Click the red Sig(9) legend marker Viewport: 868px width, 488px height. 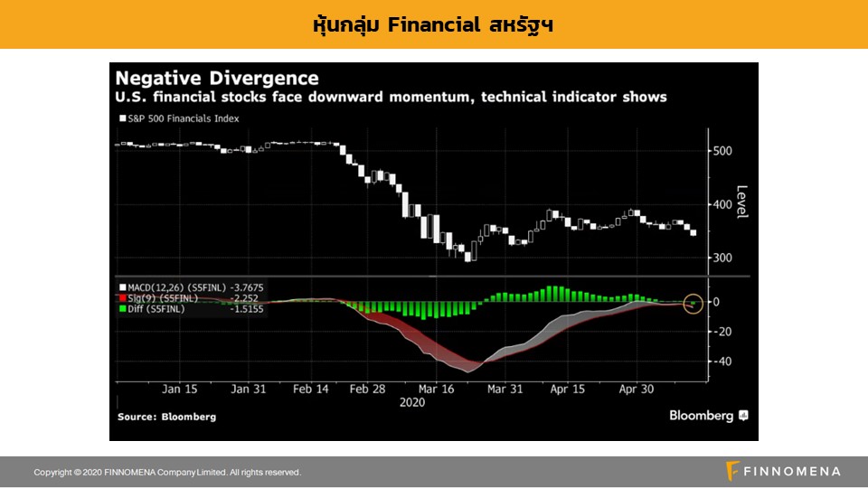pyautogui.click(x=121, y=297)
